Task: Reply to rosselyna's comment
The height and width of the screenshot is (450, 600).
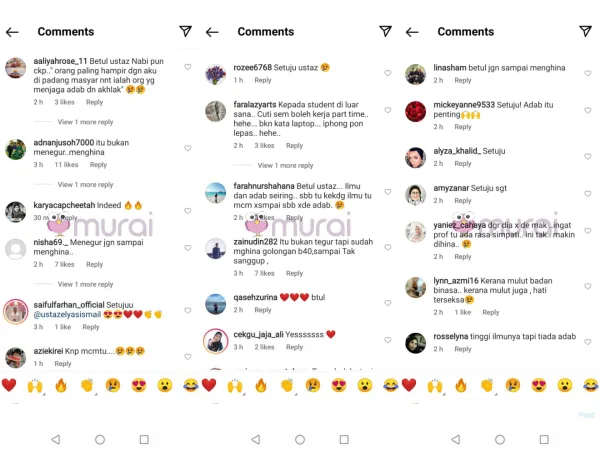Action: click(463, 349)
